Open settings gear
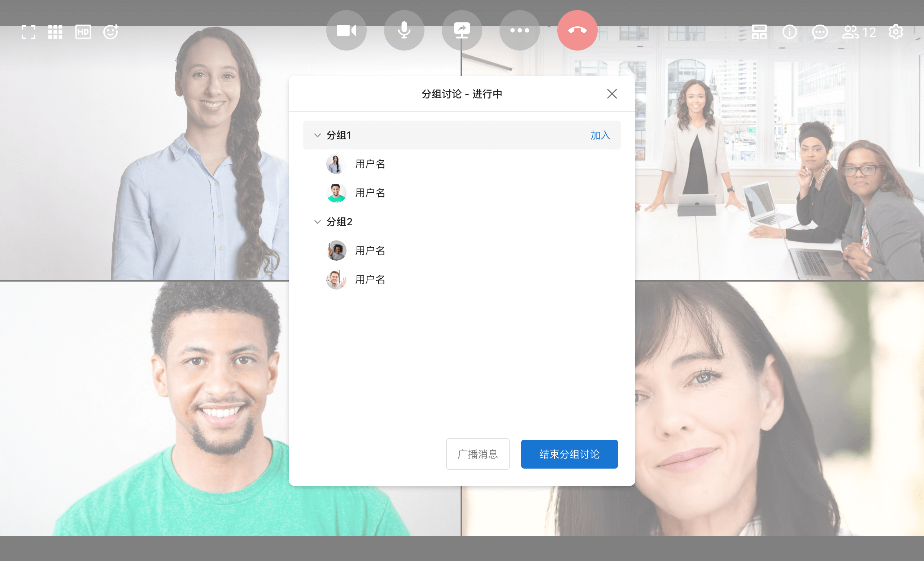This screenshot has height=561, width=924. (x=895, y=32)
